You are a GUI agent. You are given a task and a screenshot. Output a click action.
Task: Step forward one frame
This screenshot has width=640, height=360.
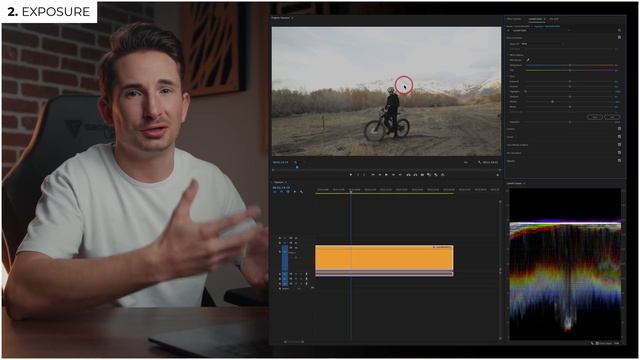(393, 175)
